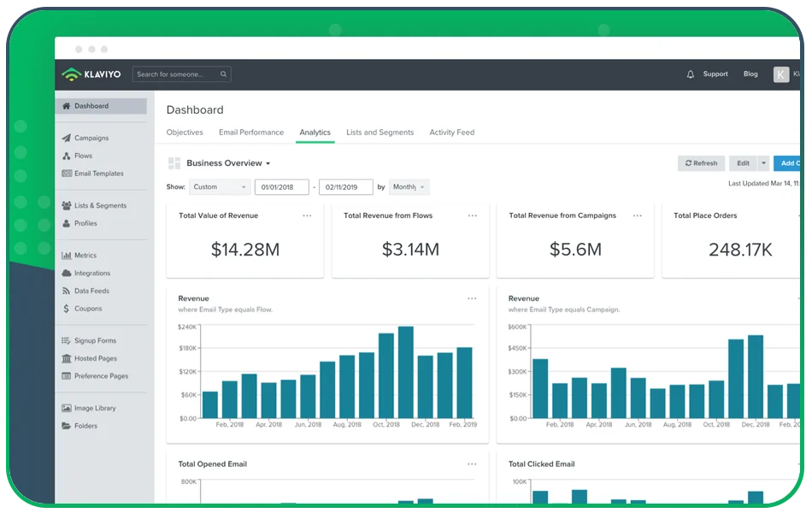Click the blue Add button
Viewport: 812px width, 513px height.
(787, 163)
